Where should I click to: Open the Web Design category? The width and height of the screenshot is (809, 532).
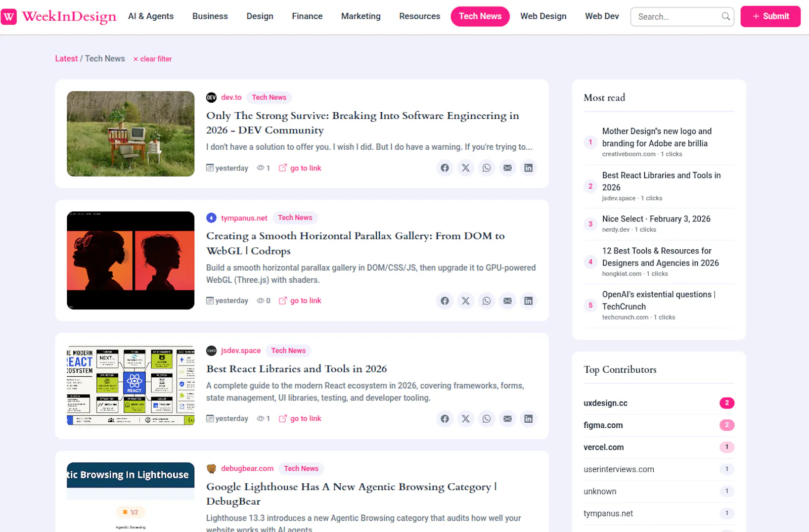[x=544, y=16]
